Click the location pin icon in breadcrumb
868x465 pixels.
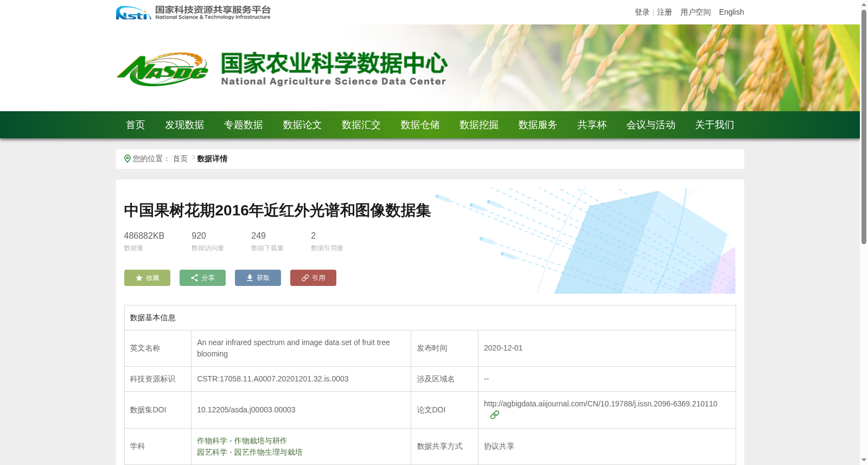127,158
